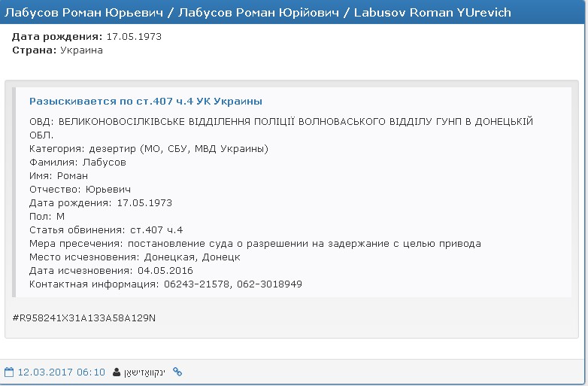Click the chain permalink icon
The height and width of the screenshot is (386, 588).
coord(177,372)
